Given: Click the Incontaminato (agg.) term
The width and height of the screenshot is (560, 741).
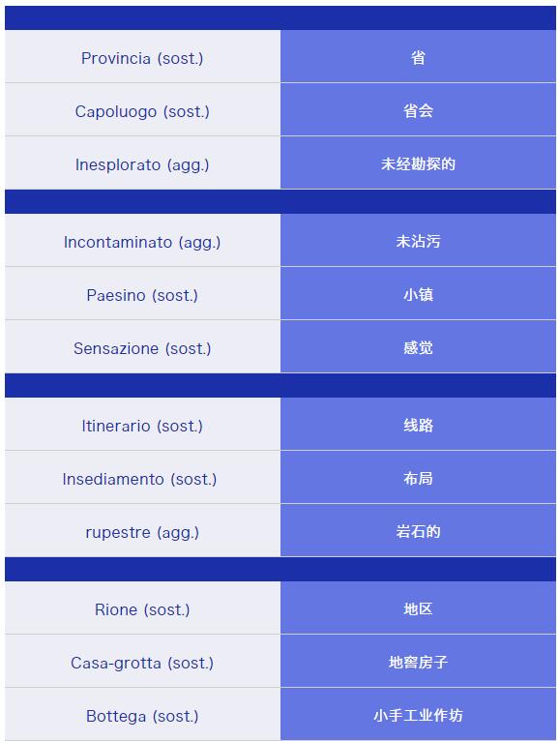Looking at the screenshot, I should click(x=142, y=241).
